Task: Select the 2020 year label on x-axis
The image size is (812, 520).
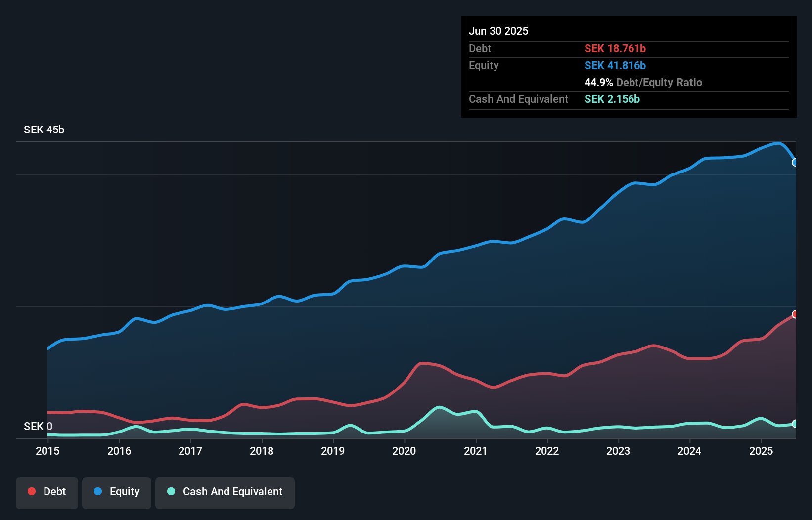Action: point(404,451)
